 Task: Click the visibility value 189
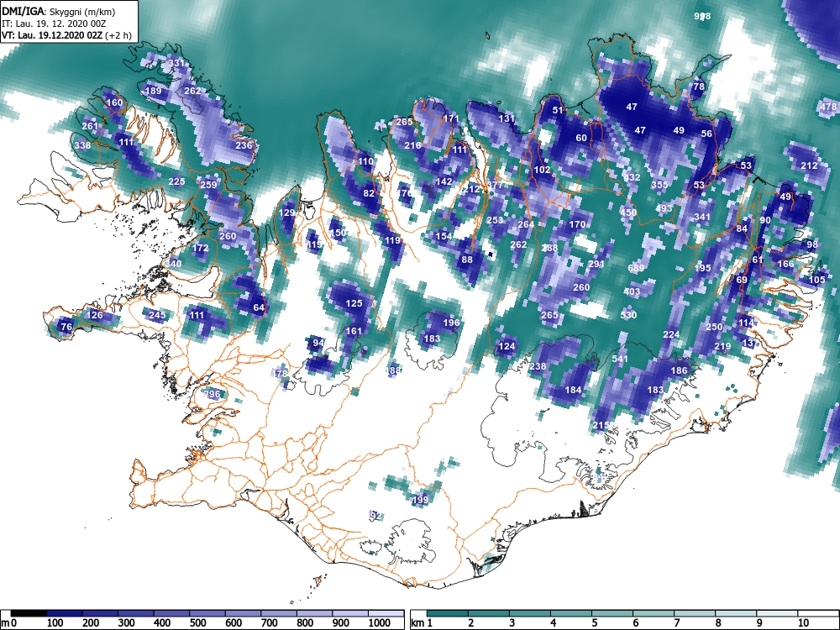coord(153,91)
